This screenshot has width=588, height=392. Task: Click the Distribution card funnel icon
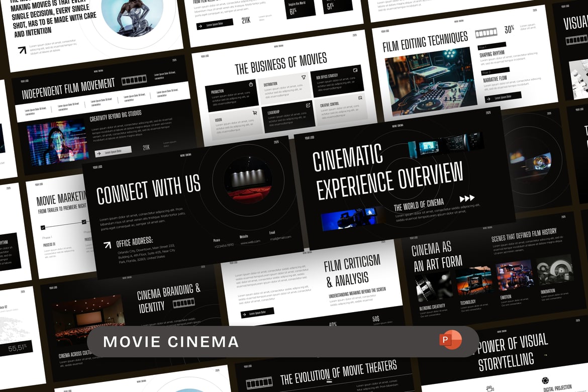[304, 77]
